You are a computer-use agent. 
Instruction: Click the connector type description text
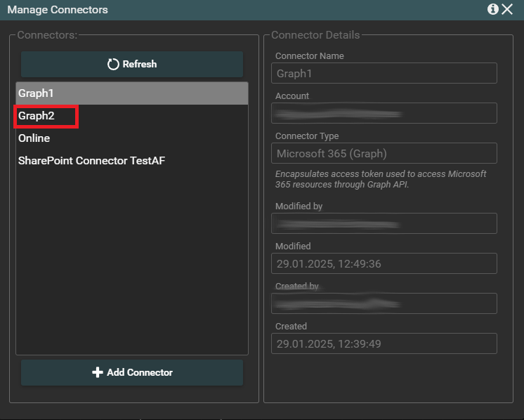[381, 179]
